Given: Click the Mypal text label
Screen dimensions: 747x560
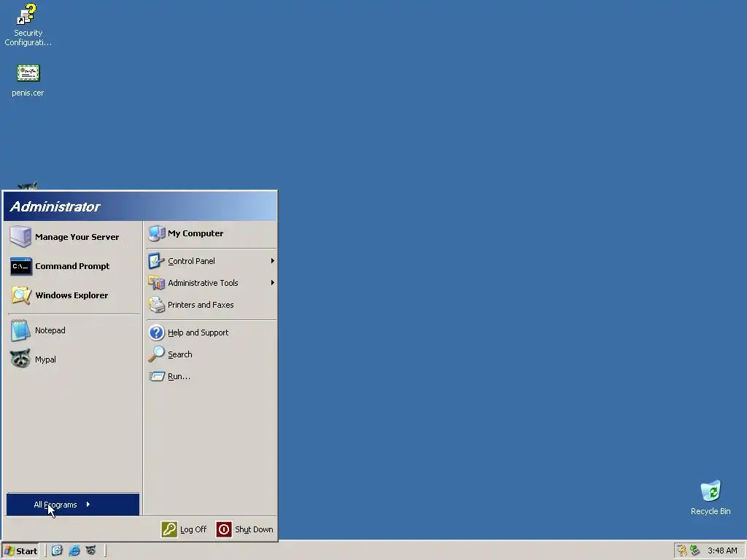Looking at the screenshot, I should coord(45,359).
